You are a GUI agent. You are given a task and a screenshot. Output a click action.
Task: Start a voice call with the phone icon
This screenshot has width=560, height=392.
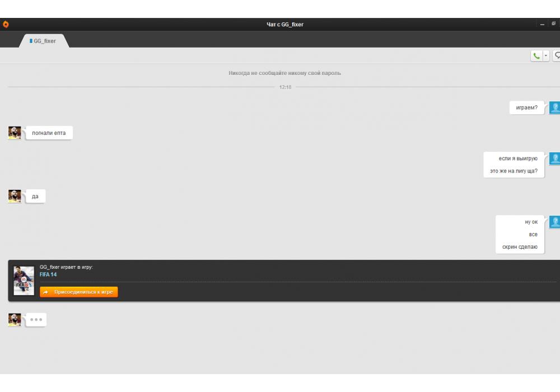pos(536,55)
